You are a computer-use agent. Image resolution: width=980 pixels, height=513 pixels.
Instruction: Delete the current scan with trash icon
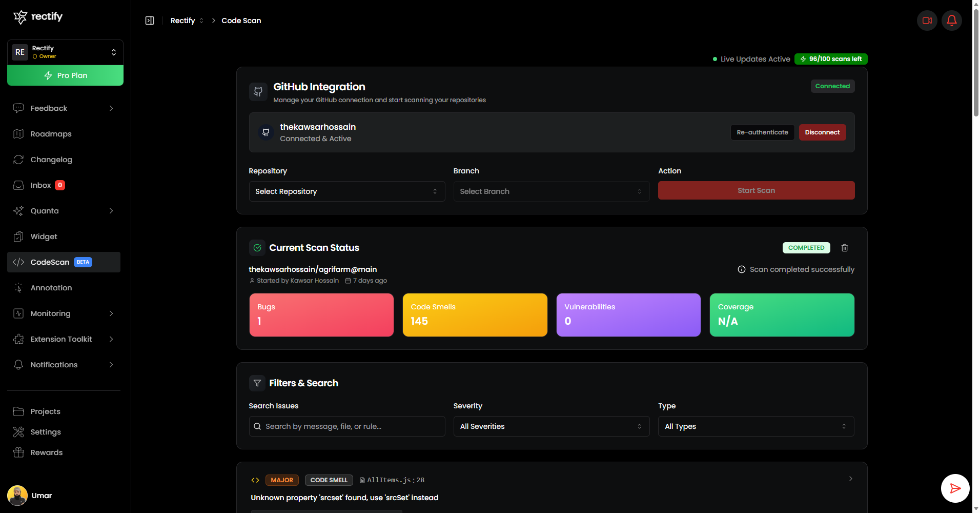[x=845, y=248]
